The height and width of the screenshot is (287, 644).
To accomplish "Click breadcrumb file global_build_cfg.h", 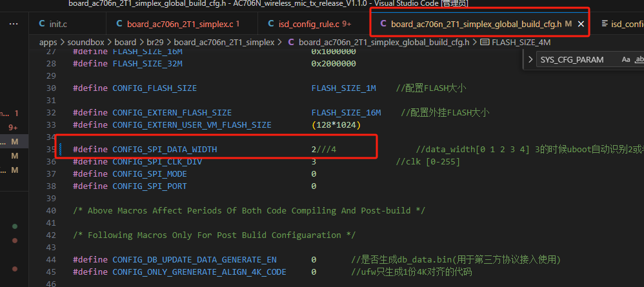I will coord(383,43).
